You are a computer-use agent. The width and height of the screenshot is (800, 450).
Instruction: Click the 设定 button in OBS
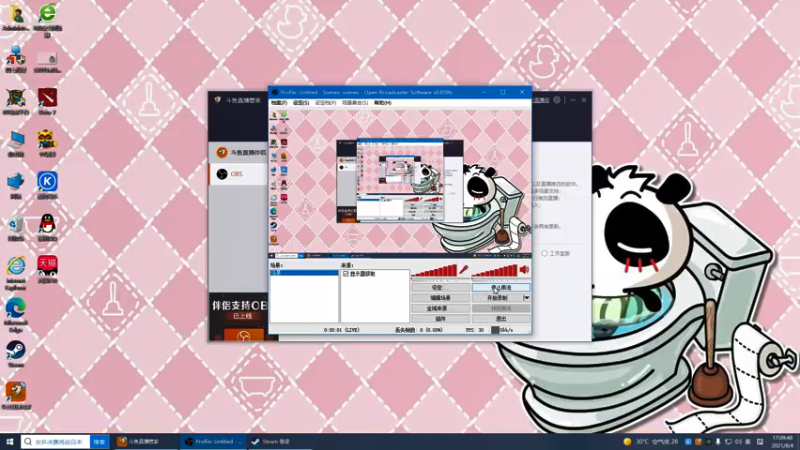(440, 288)
